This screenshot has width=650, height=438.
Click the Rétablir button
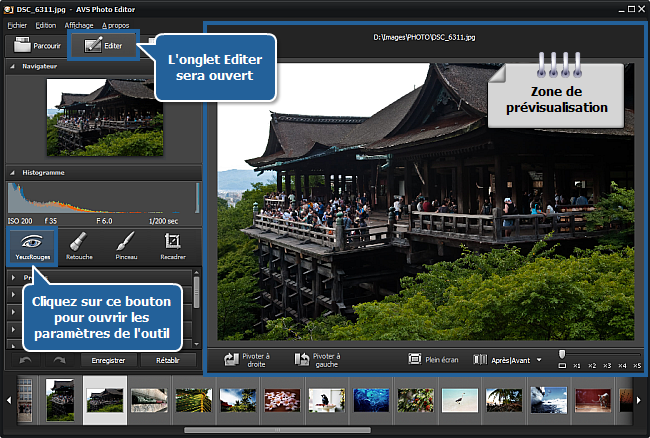click(168, 360)
